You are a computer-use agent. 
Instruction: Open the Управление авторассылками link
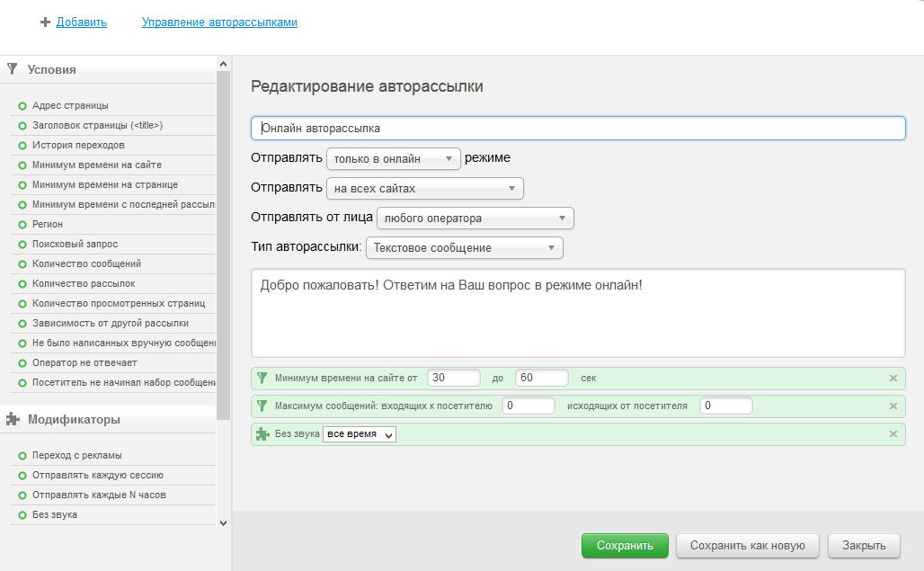219,22
